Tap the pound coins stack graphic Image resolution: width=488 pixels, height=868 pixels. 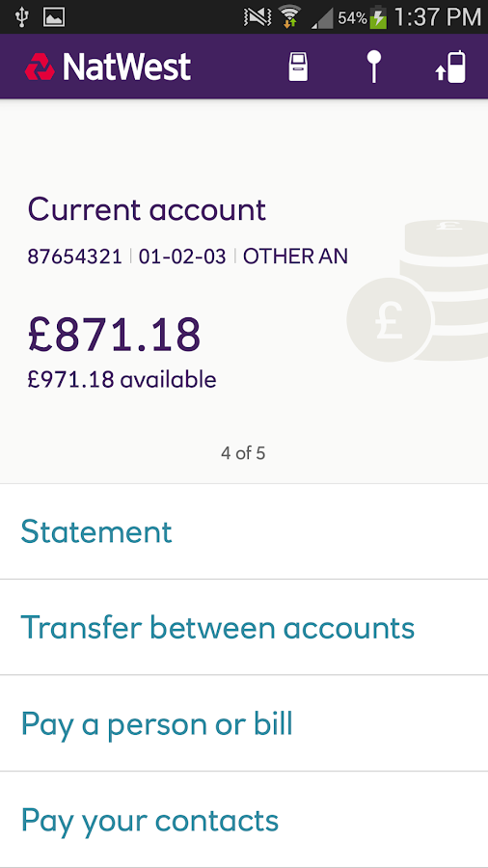tap(418, 290)
